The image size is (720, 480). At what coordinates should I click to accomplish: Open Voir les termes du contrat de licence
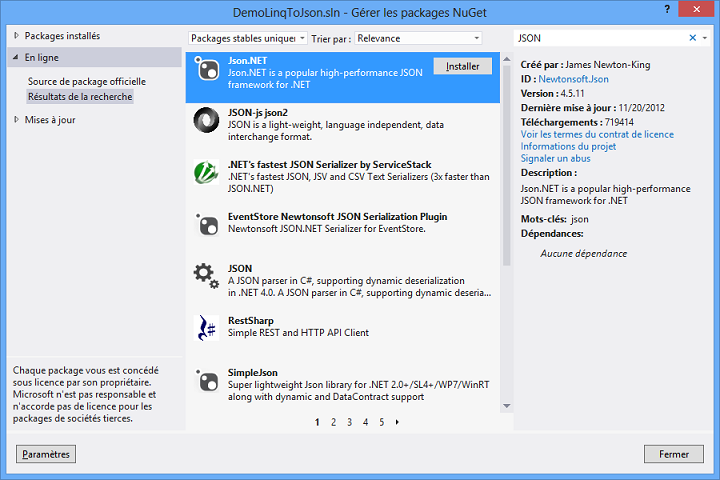click(597, 135)
